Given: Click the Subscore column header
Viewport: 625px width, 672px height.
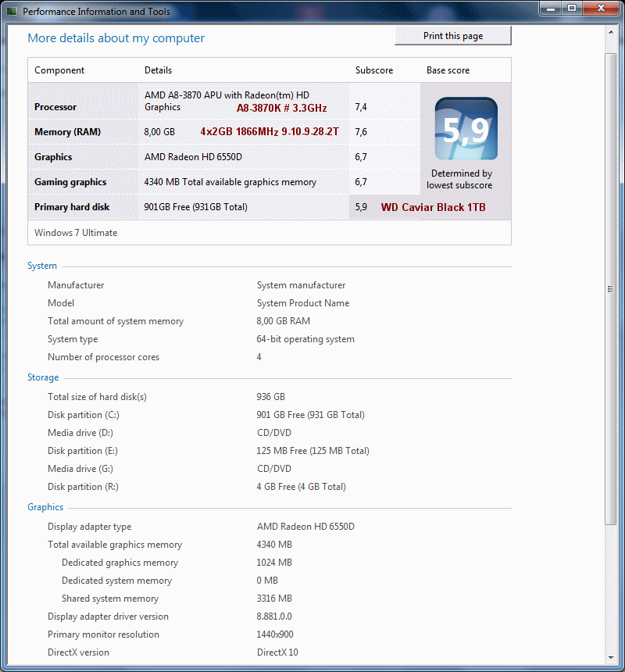Looking at the screenshot, I should point(374,70).
